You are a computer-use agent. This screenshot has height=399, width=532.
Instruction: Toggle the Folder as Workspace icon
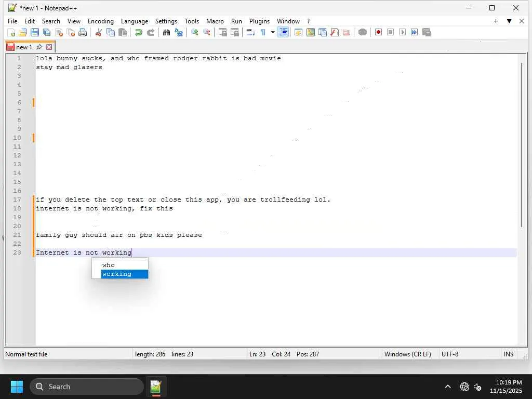pos(347,32)
